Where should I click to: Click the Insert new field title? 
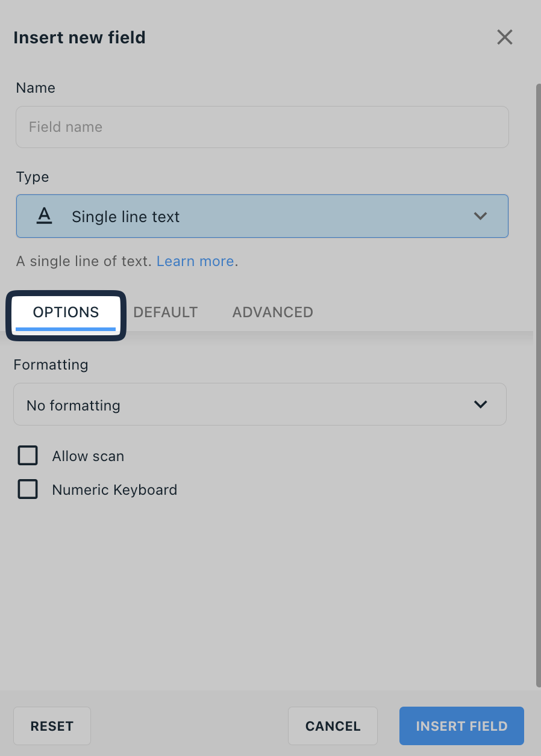(80, 37)
